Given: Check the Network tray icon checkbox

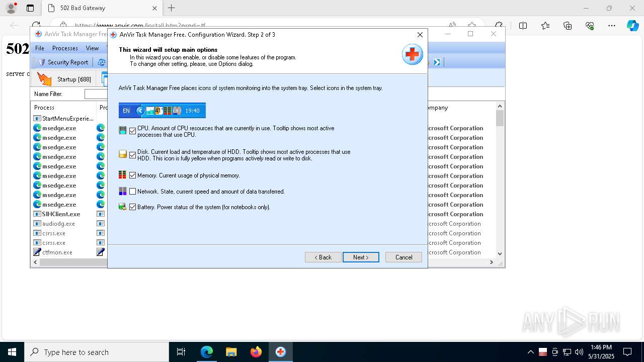Looking at the screenshot, I should pyautogui.click(x=133, y=192).
